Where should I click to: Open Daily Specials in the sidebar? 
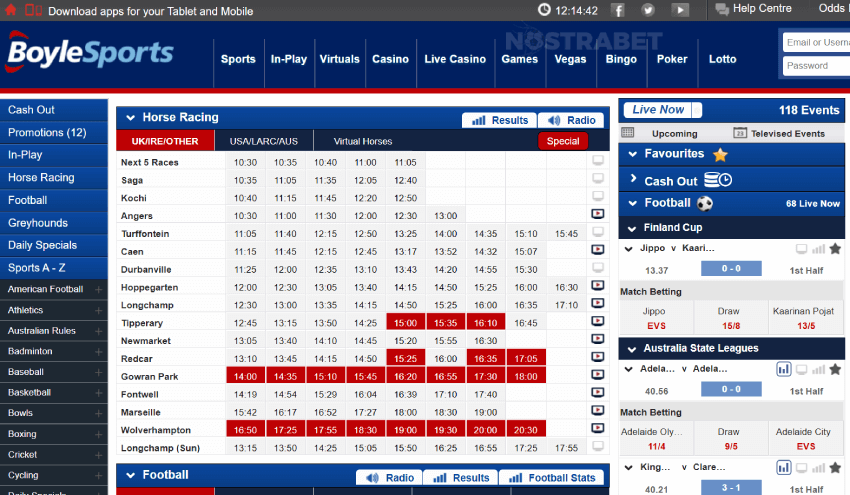(x=54, y=245)
